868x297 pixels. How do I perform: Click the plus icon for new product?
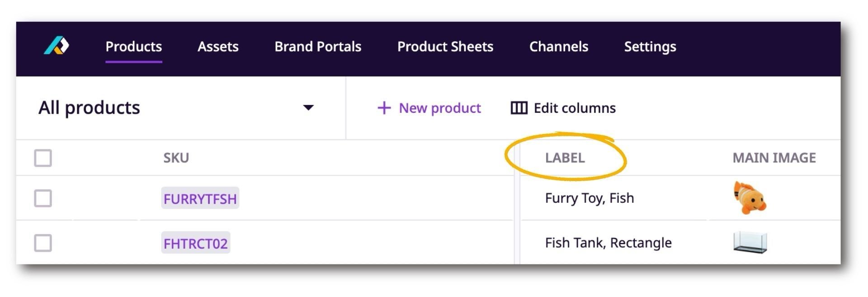(x=384, y=108)
